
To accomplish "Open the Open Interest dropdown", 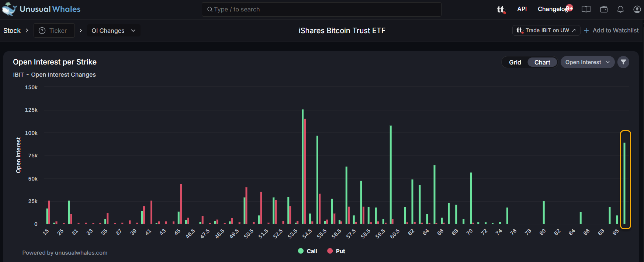I will tap(588, 62).
